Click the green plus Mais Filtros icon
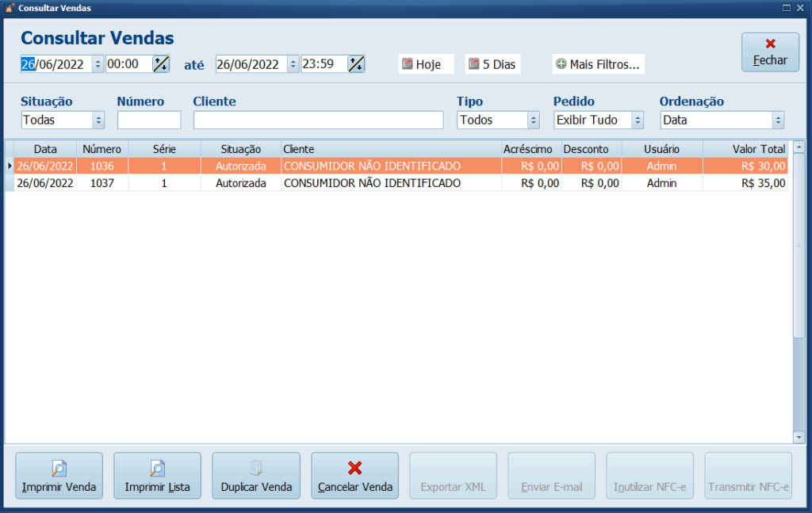Image resolution: width=812 pixels, height=513 pixels. point(561,64)
